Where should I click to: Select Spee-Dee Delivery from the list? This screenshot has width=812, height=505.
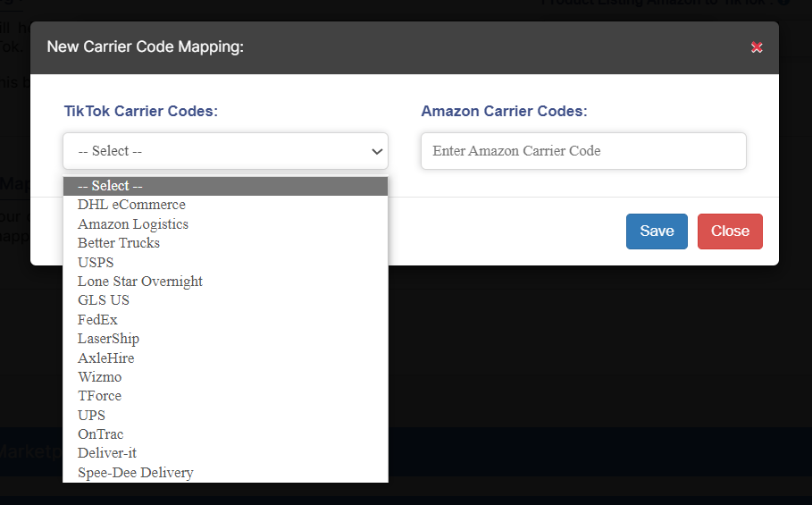point(135,473)
